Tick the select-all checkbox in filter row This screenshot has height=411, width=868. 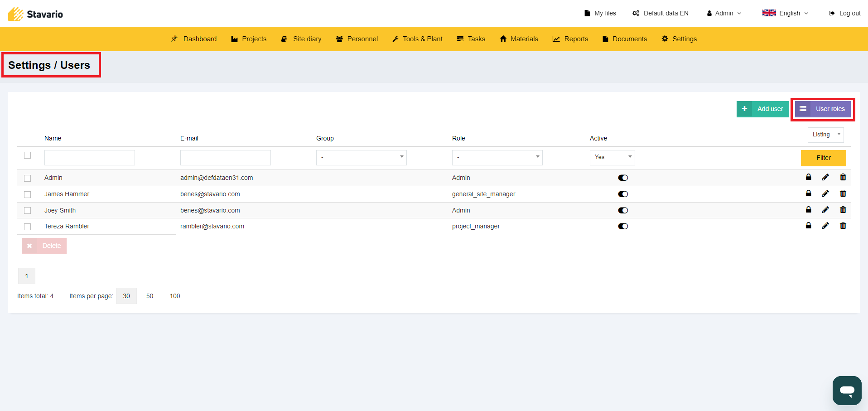pos(28,155)
